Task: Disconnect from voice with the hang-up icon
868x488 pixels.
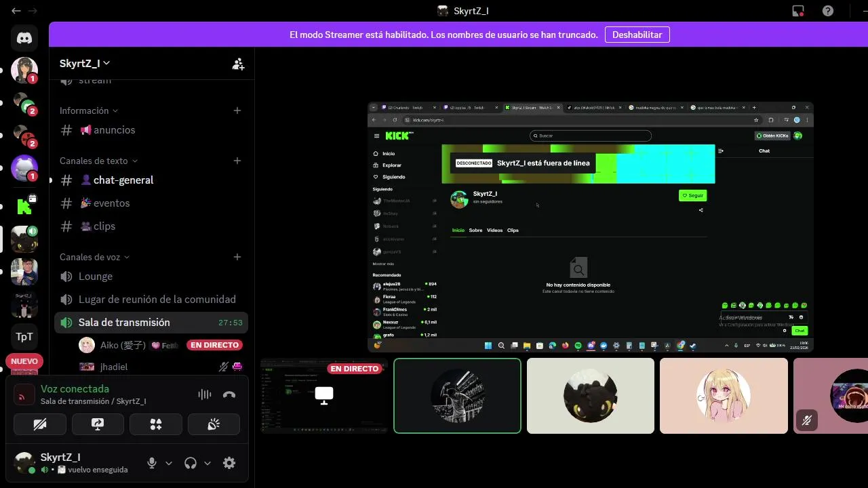Action: coord(229,394)
